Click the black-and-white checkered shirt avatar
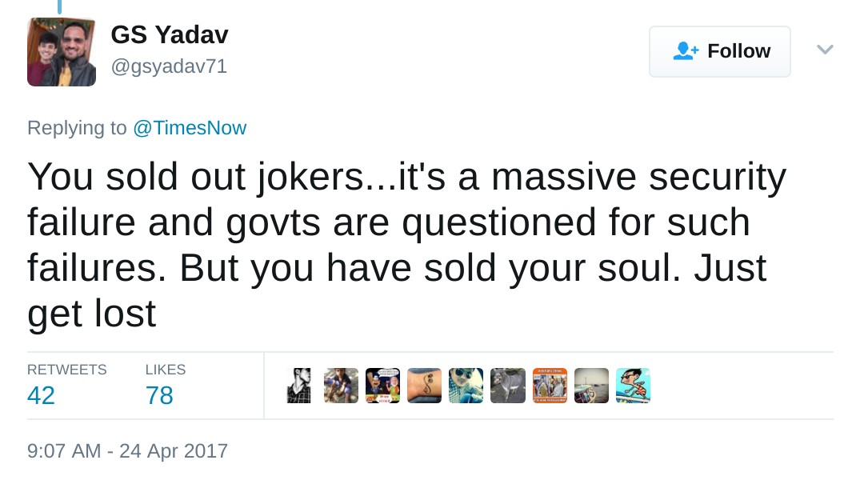868x480 pixels. [299, 386]
